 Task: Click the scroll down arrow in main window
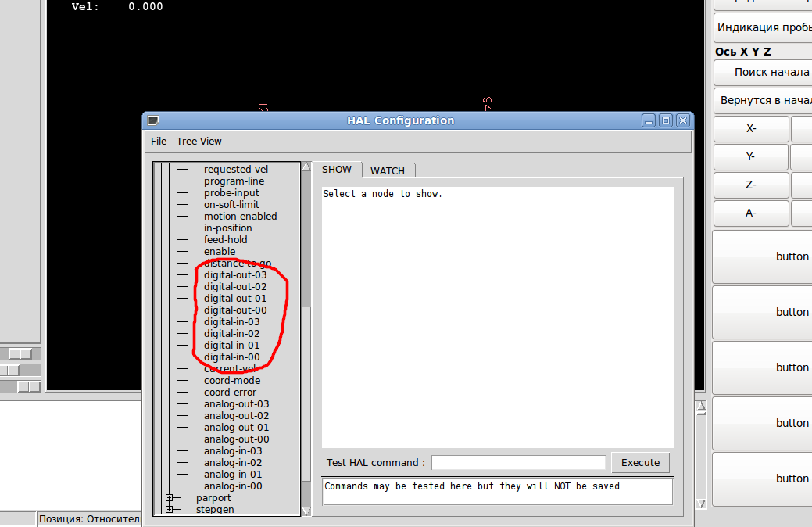[x=701, y=504]
